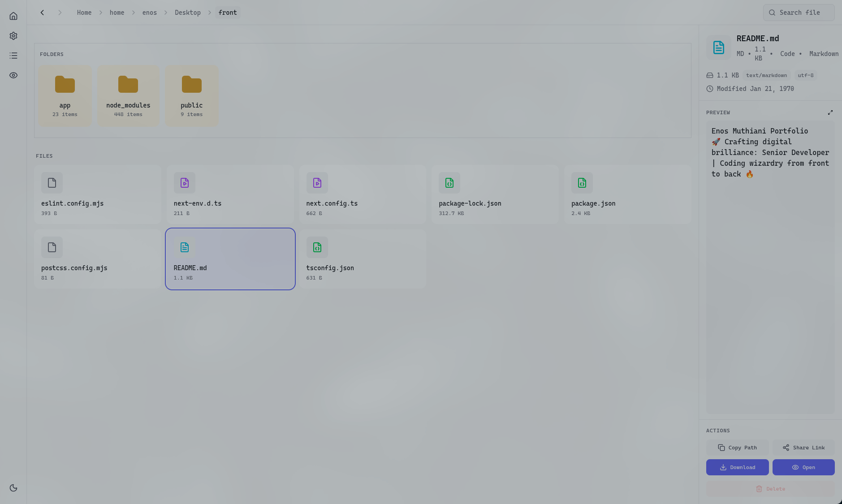Toggle dark mode with the moon icon
Viewport: 842px width, 504px height.
point(13,488)
